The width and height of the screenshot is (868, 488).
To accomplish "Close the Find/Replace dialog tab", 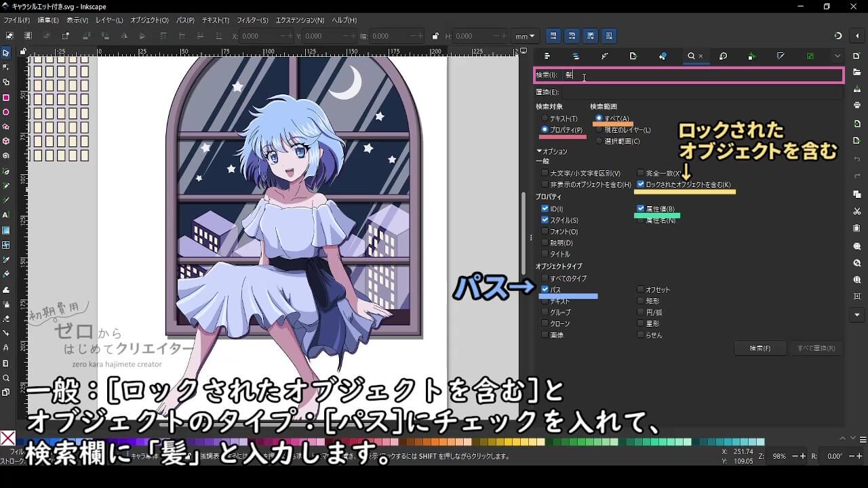I will click(x=701, y=56).
